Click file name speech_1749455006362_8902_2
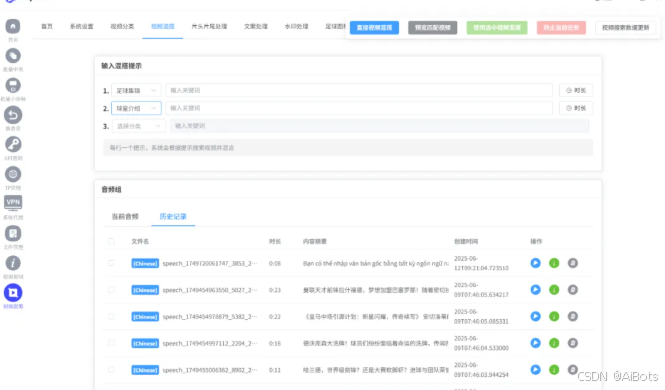The image size is (665, 390). 210,370
